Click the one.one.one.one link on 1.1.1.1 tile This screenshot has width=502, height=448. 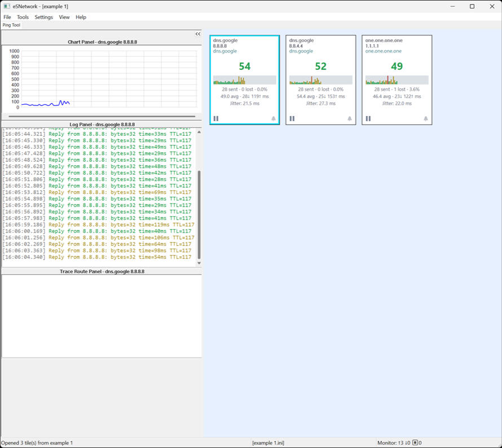[x=383, y=51]
